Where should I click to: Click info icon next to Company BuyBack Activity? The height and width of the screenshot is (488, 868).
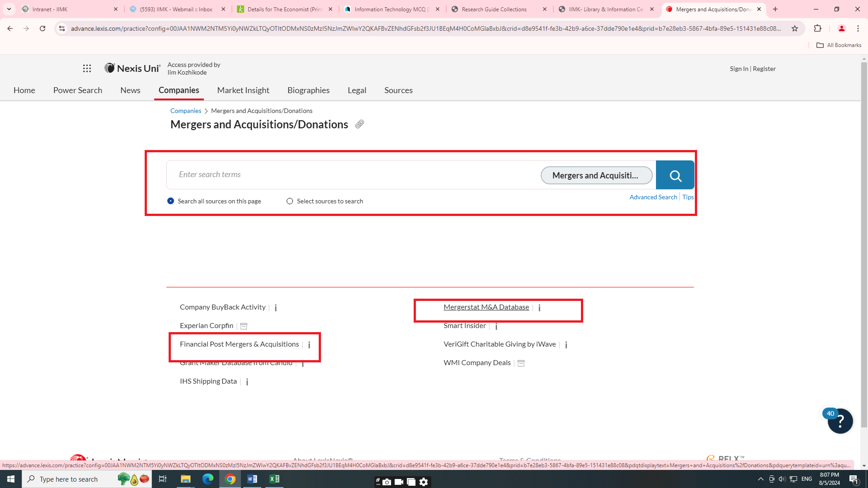276,308
